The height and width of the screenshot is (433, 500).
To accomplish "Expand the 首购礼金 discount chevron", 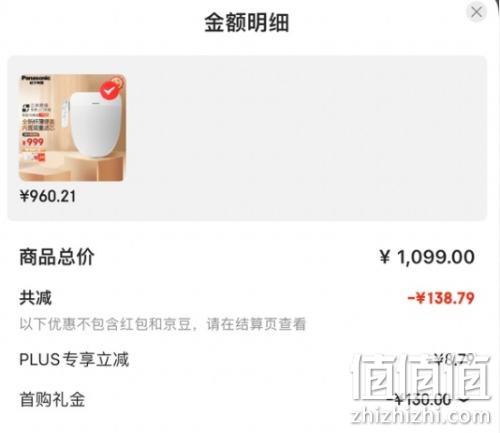I will 465,399.
